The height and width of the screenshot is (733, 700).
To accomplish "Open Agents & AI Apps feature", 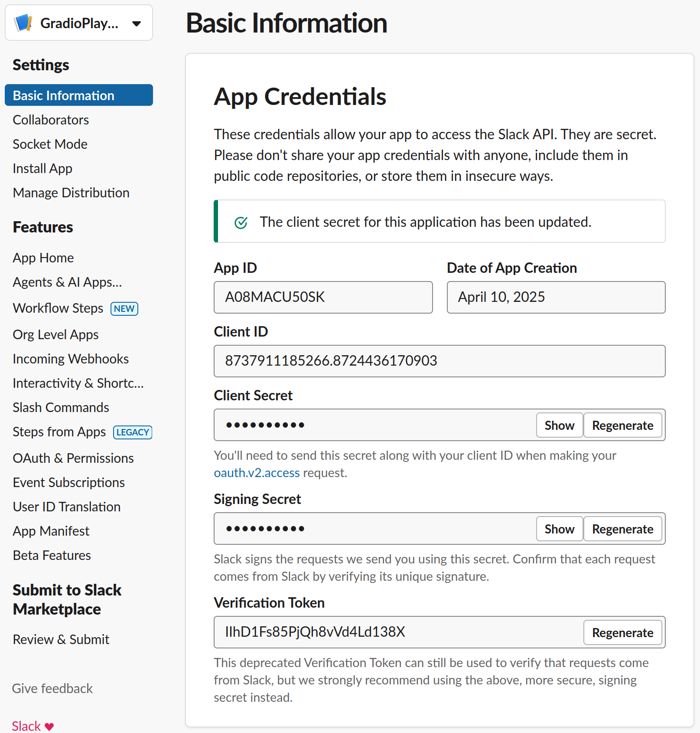I will tap(67, 282).
